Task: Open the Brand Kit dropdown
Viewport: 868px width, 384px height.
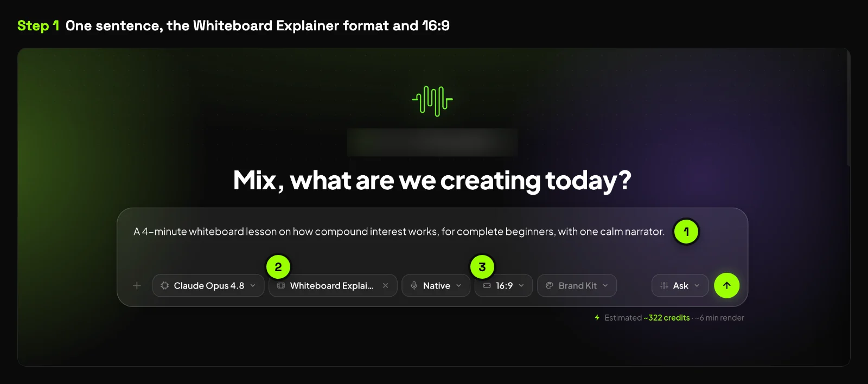Action: 577,285
